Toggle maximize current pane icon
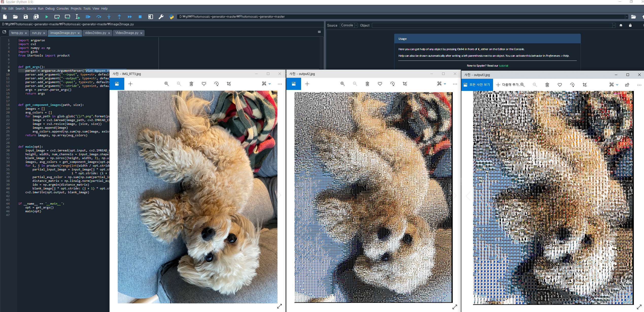The image size is (644, 312). (151, 17)
